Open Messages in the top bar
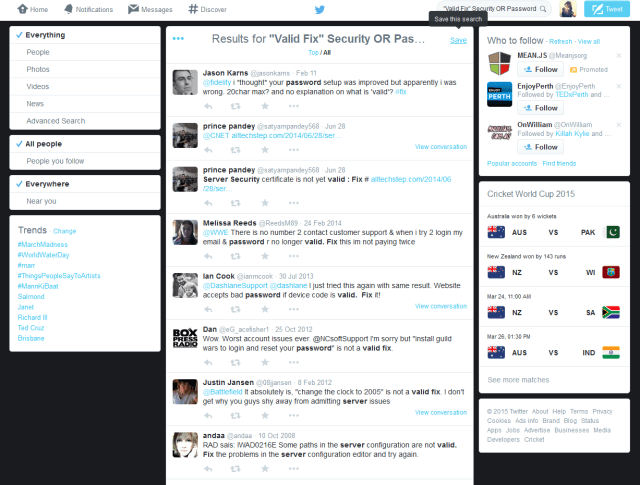 pyautogui.click(x=150, y=9)
